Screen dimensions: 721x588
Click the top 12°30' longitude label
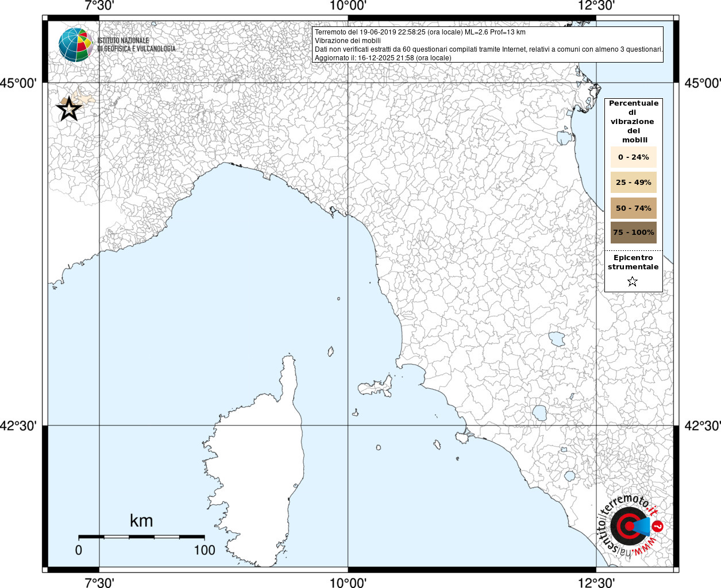(596, 6)
